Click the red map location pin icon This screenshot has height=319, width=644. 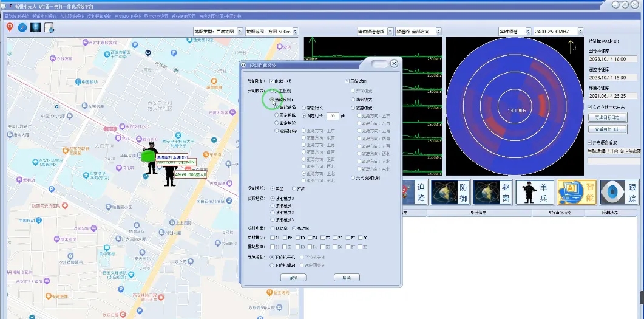point(10,27)
